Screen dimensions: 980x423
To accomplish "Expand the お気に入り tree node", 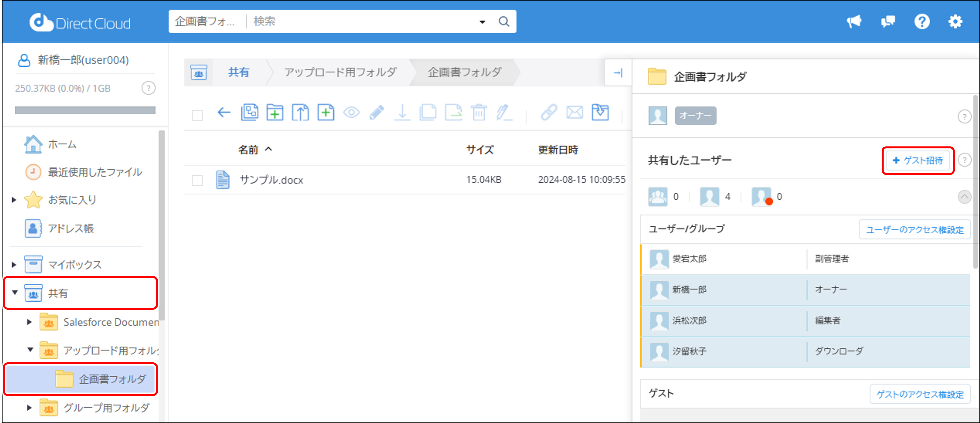I will [14, 200].
